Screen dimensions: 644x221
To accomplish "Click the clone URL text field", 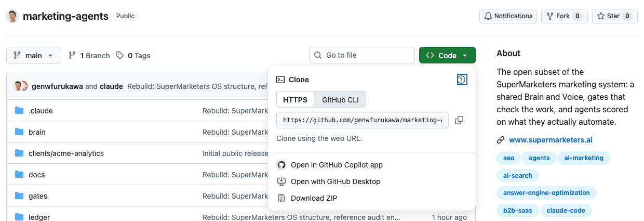I will tap(363, 120).
